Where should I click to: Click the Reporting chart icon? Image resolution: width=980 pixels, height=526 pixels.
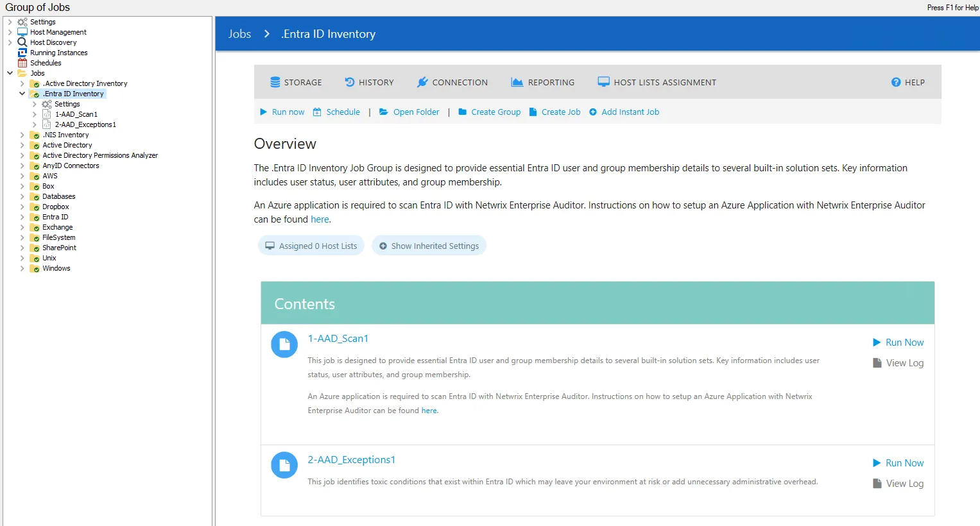517,82
